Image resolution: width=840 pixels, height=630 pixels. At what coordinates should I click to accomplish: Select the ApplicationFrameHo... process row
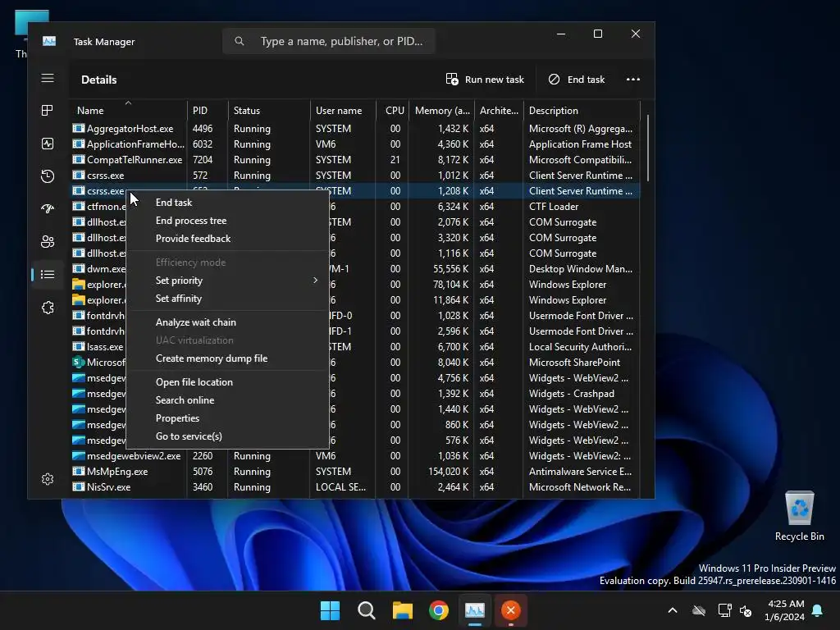pyautogui.click(x=354, y=144)
